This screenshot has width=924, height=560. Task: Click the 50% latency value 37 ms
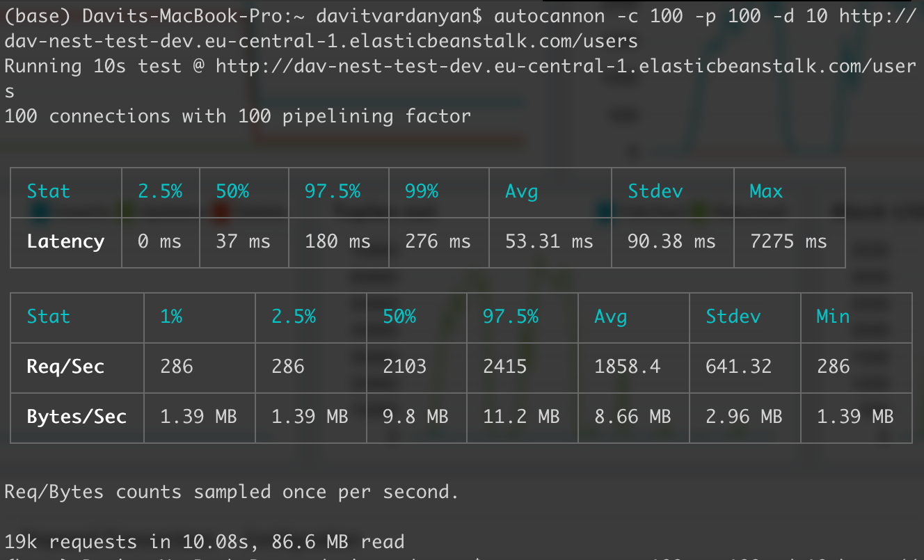(243, 241)
